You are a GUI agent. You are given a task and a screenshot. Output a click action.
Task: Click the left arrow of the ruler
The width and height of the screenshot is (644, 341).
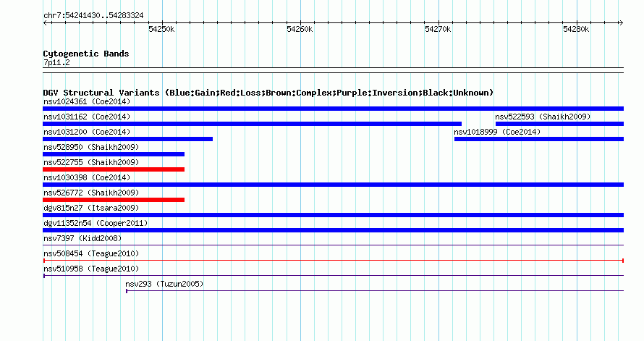[45, 23]
